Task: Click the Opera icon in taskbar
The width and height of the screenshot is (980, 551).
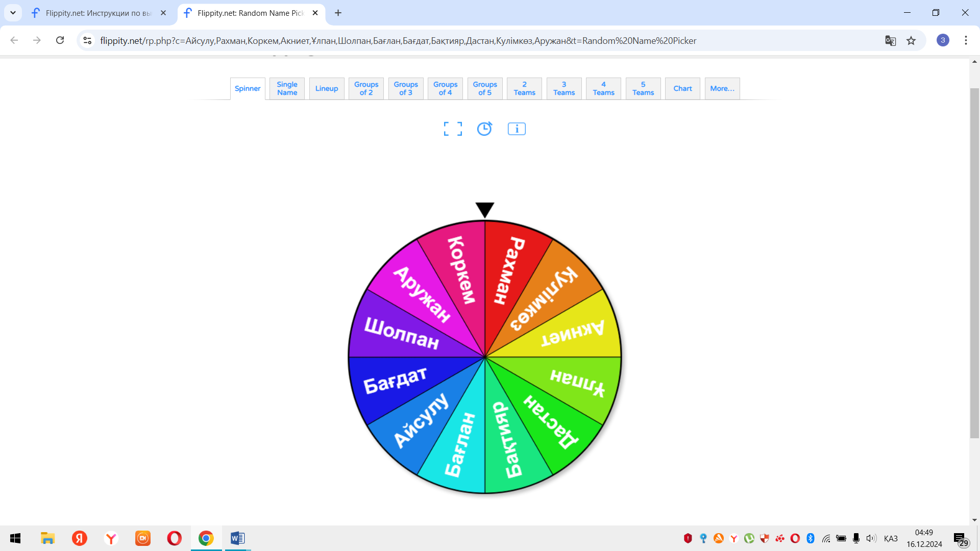Action: click(174, 538)
